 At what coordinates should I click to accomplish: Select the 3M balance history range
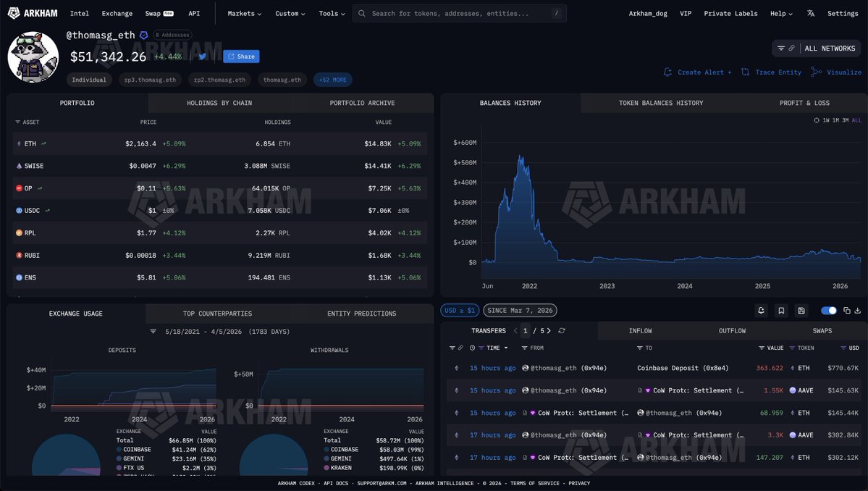pos(846,120)
